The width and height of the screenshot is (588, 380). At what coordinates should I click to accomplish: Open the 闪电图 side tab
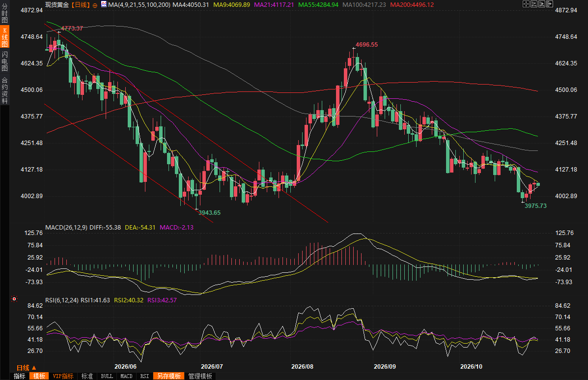[x=4, y=61]
